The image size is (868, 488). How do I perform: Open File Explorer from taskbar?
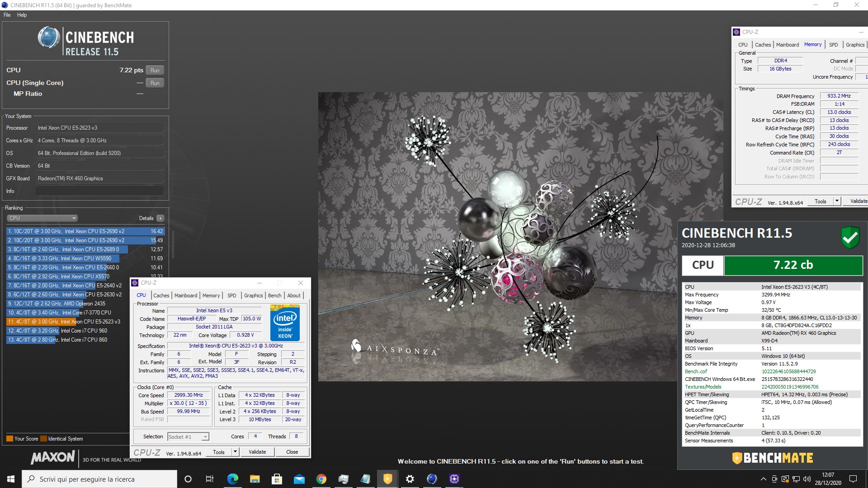tap(255, 479)
